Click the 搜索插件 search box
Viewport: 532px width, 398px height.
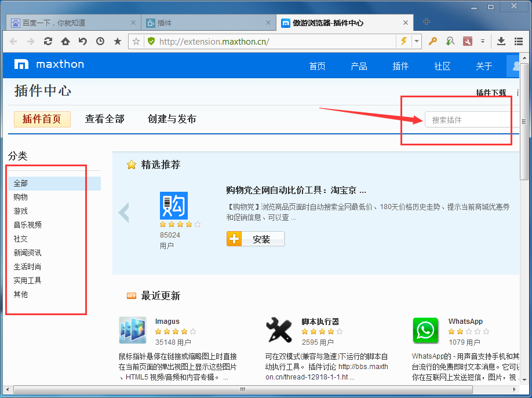tap(472, 120)
